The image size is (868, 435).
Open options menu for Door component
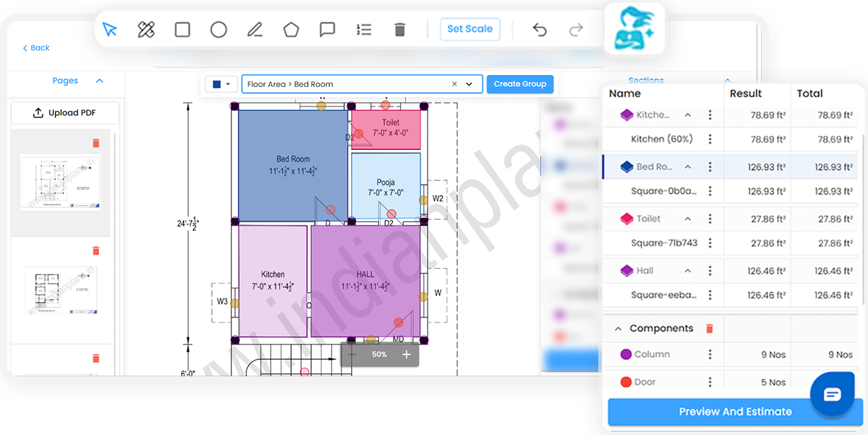tap(710, 382)
